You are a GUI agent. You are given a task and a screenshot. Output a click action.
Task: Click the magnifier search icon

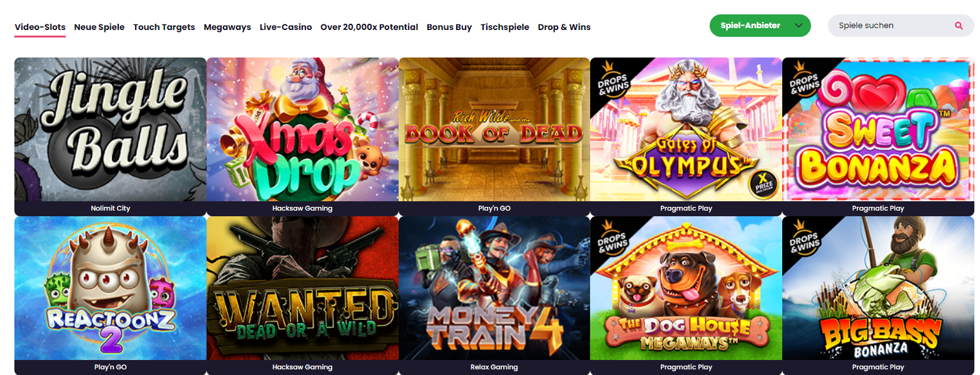pos(959,26)
